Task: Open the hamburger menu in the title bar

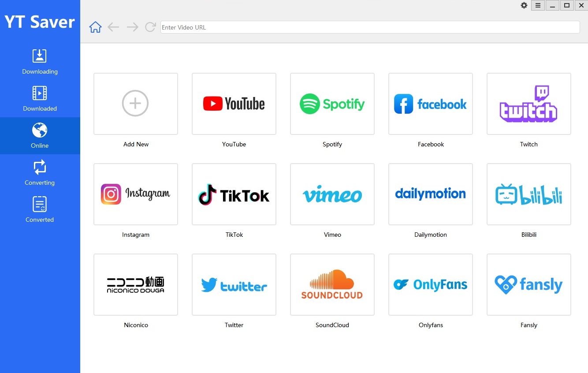Action: 538,5
